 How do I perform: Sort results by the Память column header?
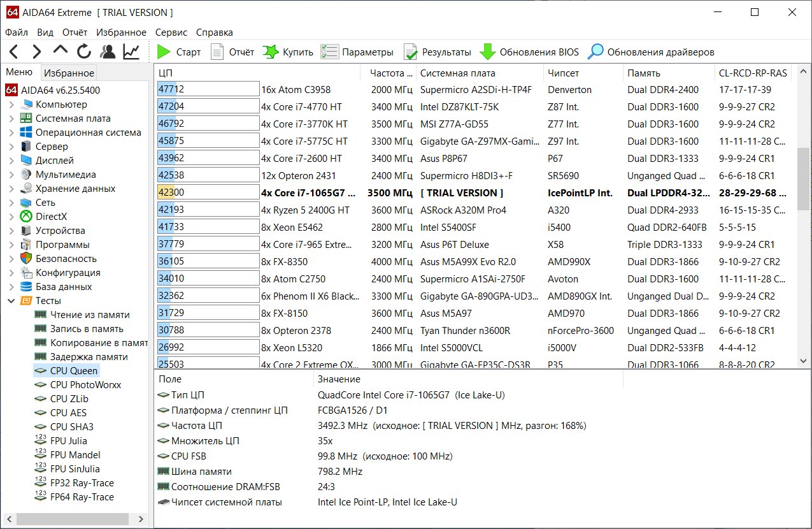pos(669,73)
